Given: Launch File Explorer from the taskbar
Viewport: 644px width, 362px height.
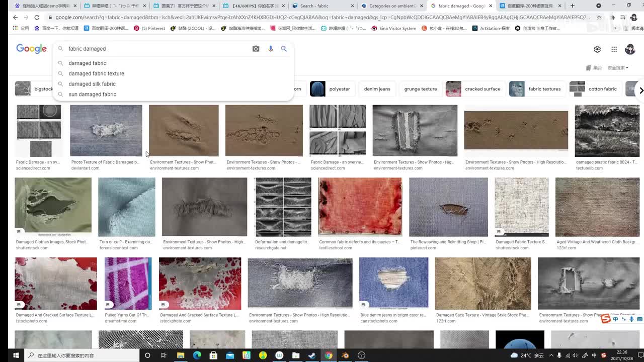Looking at the screenshot, I should click(181, 355).
